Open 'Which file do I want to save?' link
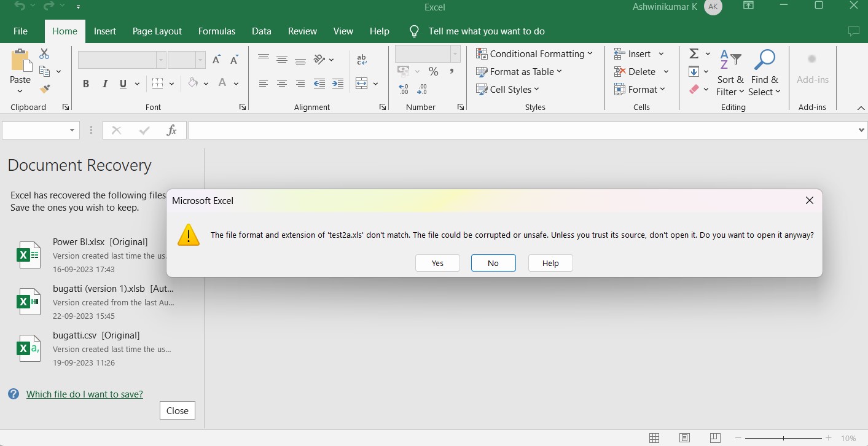The image size is (868, 446). coord(85,394)
